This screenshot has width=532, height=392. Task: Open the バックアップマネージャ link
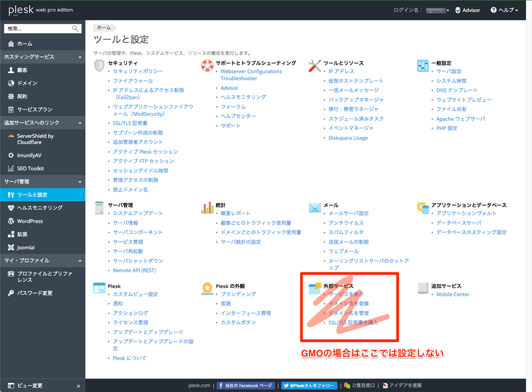tap(356, 100)
